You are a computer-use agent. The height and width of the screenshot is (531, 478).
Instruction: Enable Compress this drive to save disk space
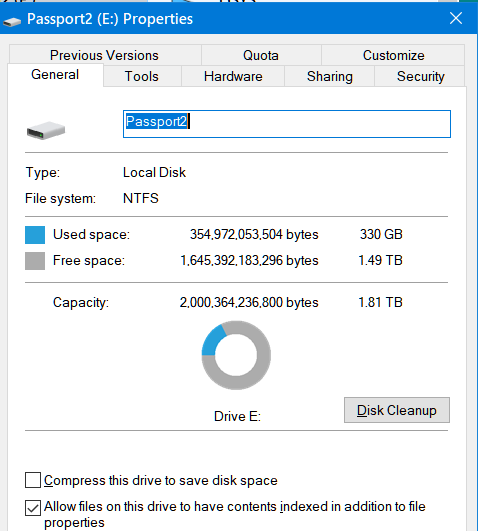(x=33, y=480)
